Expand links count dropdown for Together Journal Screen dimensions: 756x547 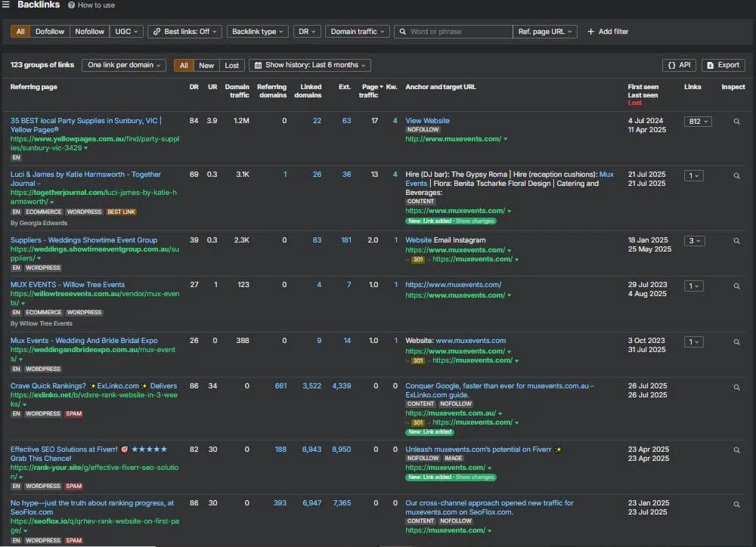pos(693,175)
